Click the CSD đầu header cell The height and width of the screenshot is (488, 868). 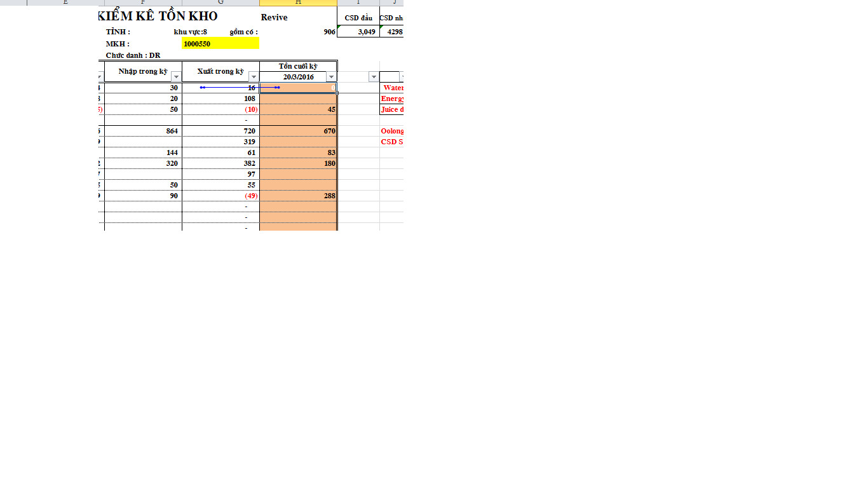(x=358, y=18)
